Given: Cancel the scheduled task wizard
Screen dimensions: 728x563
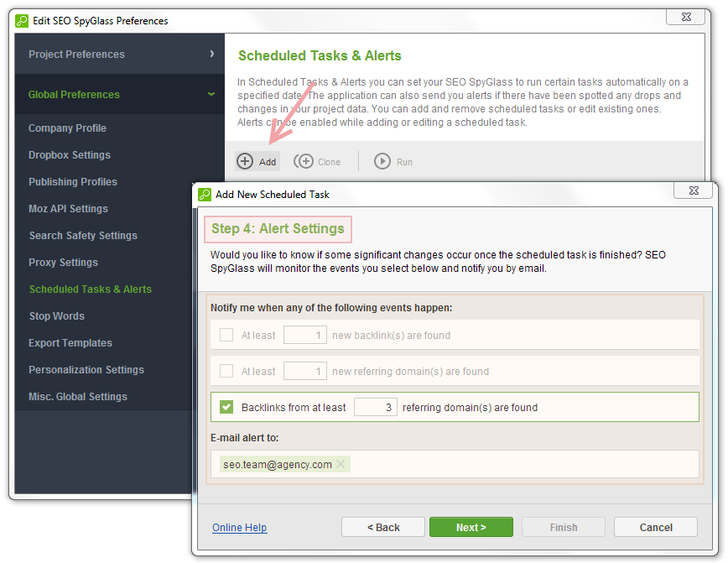Looking at the screenshot, I should [656, 527].
